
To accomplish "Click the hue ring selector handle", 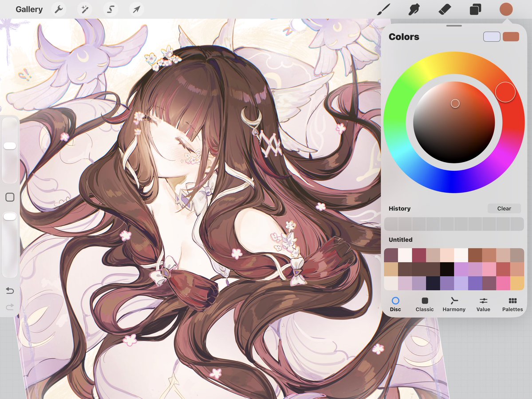I will [505, 92].
